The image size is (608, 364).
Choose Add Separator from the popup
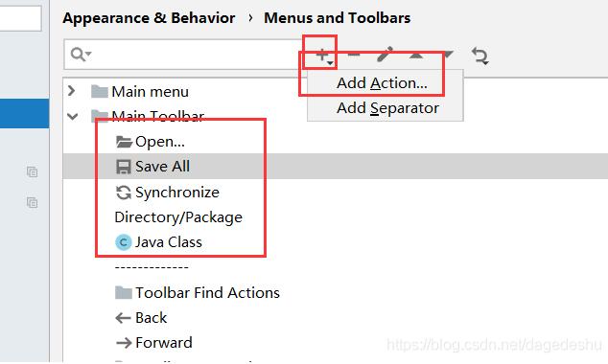click(387, 108)
